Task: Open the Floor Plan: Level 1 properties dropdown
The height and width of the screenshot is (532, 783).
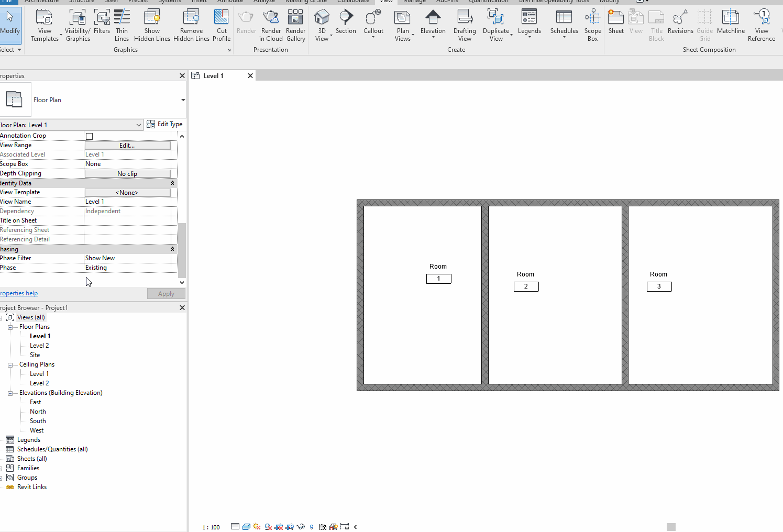Action: pyautogui.click(x=138, y=125)
